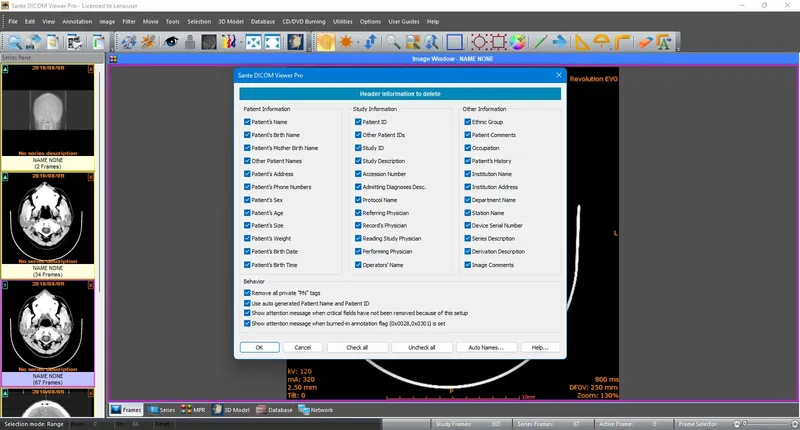This screenshot has width=800, height=430.
Task: Switch to the Network tab
Action: click(316, 410)
